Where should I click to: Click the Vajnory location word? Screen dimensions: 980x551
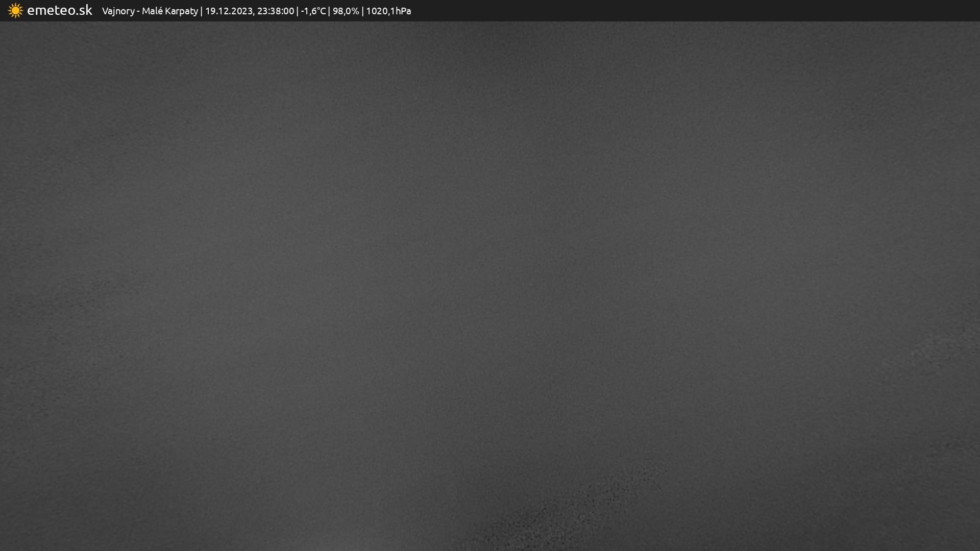pos(118,11)
